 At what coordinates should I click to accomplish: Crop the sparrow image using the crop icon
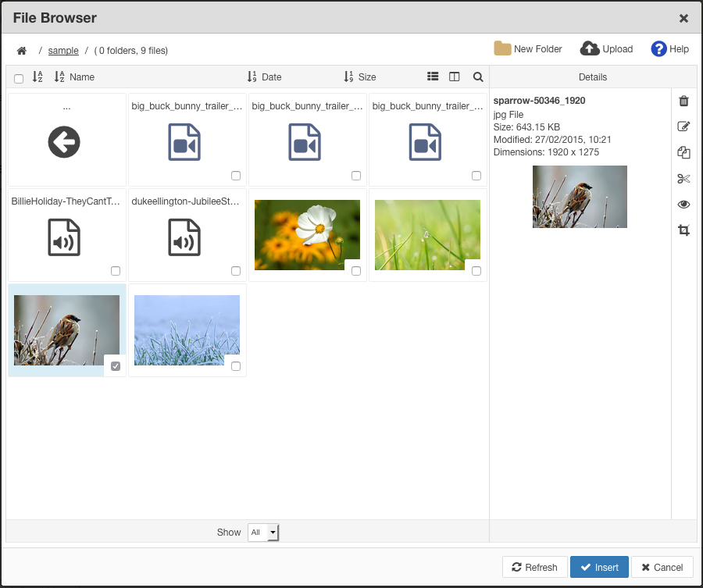coord(683,230)
